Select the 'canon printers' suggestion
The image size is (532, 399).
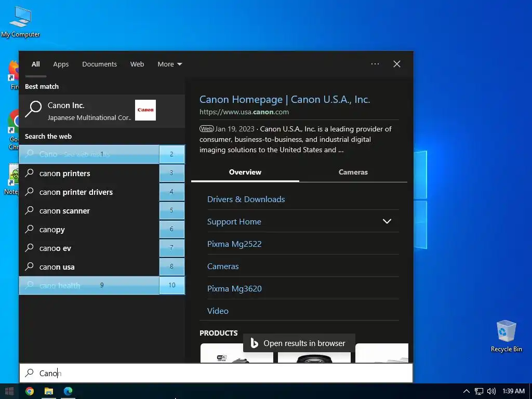(x=89, y=173)
